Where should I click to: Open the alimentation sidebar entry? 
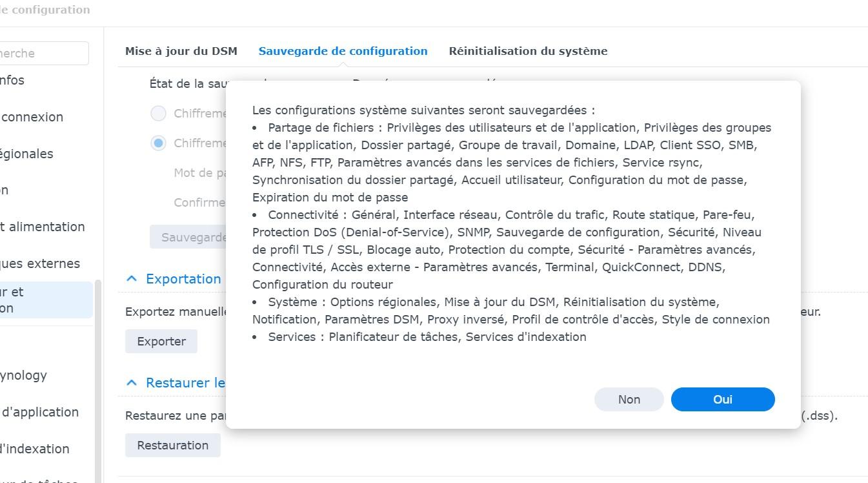click(42, 227)
